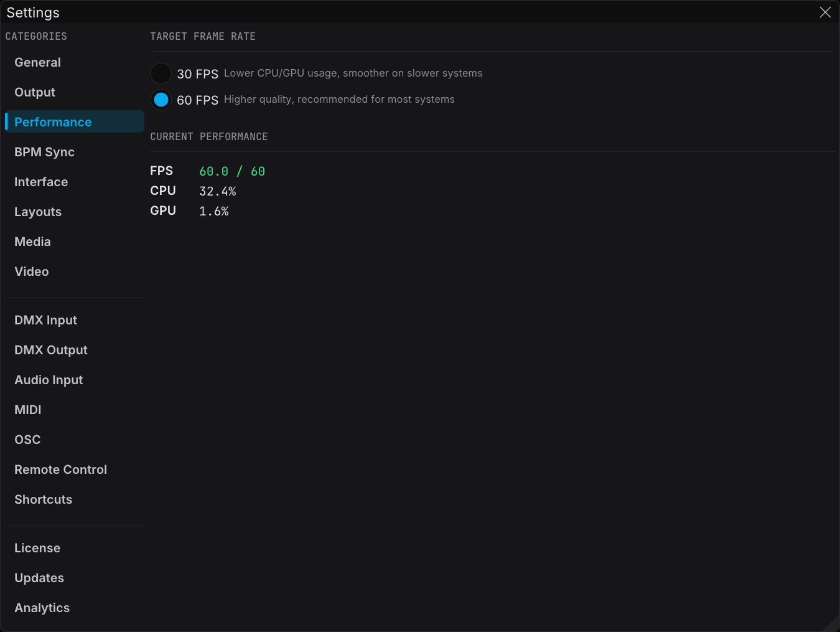Viewport: 840px width, 632px height.
Task: Go to Updates settings
Action: pyautogui.click(x=75, y=578)
